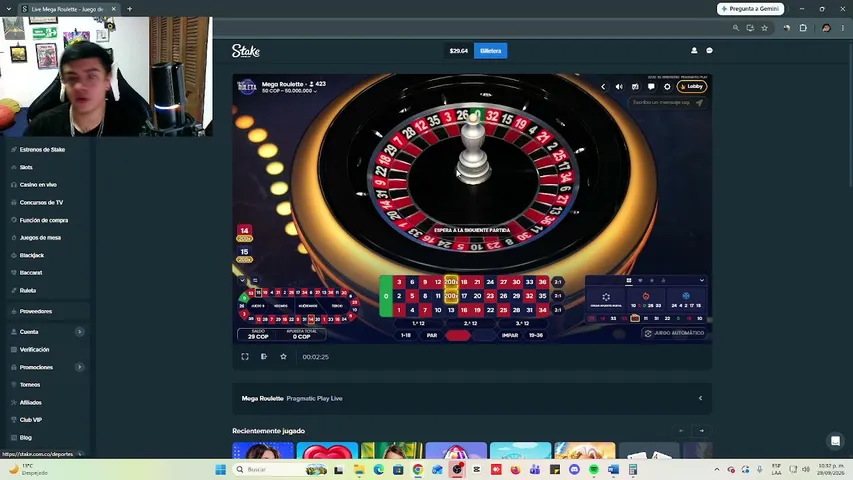
Task: Click Pregunta a Gemini in Chrome
Action: (751, 9)
